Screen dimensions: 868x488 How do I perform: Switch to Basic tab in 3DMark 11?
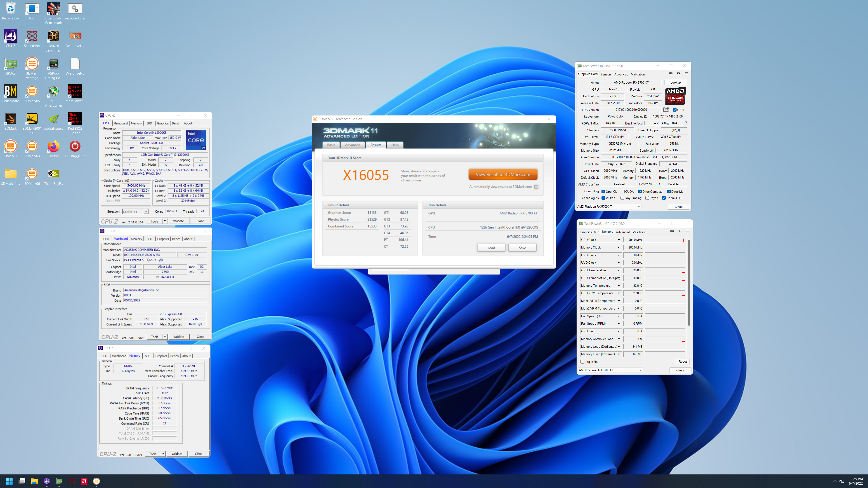click(x=331, y=145)
